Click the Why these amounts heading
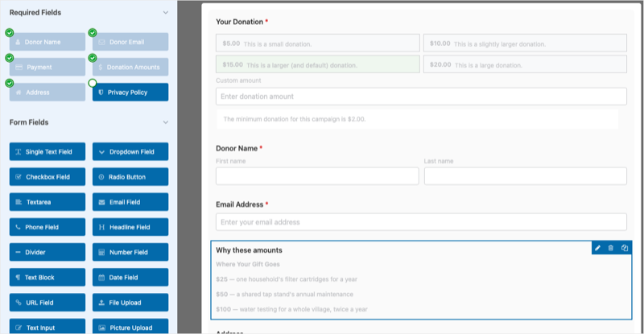The width and height of the screenshot is (644, 334). pos(249,250)
